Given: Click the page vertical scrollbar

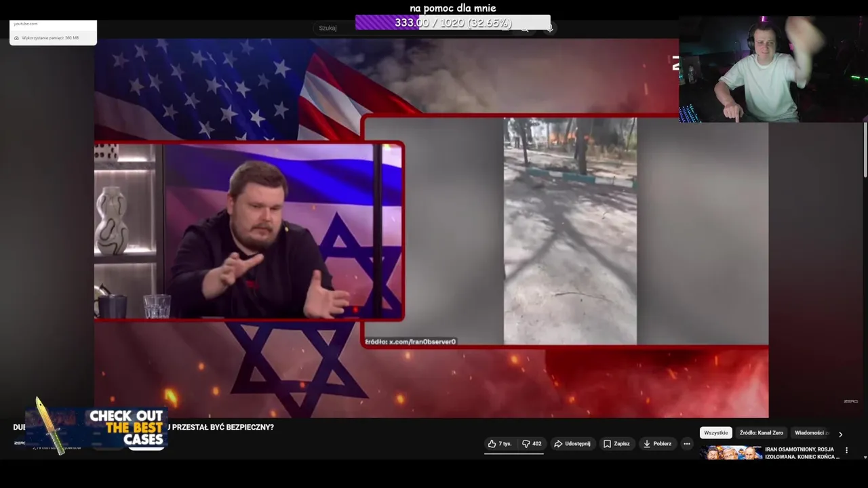Looking at the screenshot, I should click(865, 149).
